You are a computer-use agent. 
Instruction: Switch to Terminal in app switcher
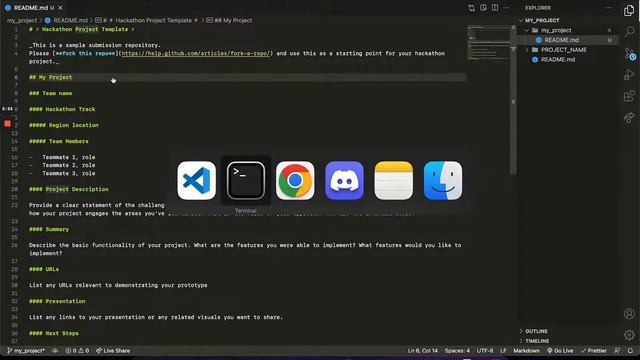[246, 180]
